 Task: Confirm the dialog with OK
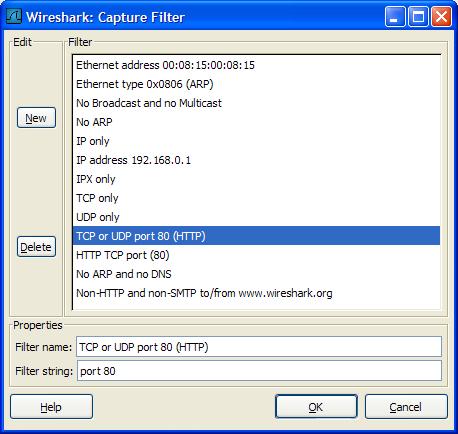click(316, 407)
